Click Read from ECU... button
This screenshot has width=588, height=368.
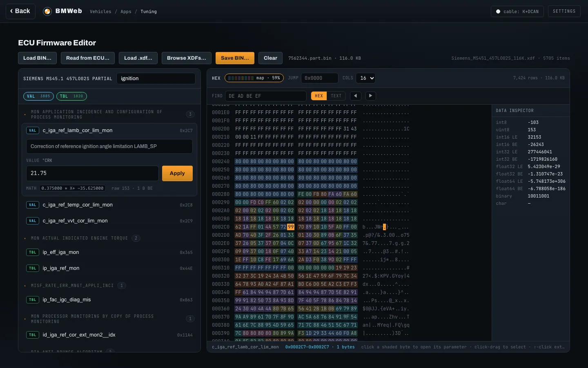(x=88, y=58)
